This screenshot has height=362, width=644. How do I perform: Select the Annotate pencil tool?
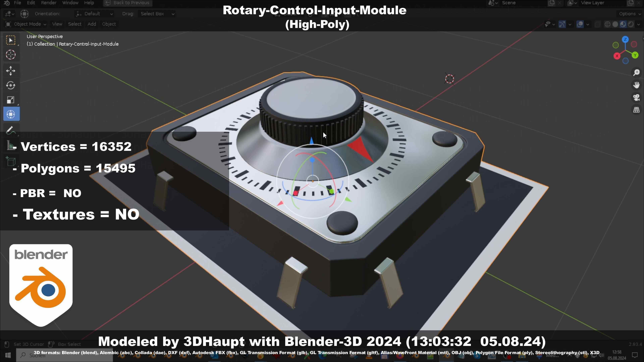tap(11, 130)
